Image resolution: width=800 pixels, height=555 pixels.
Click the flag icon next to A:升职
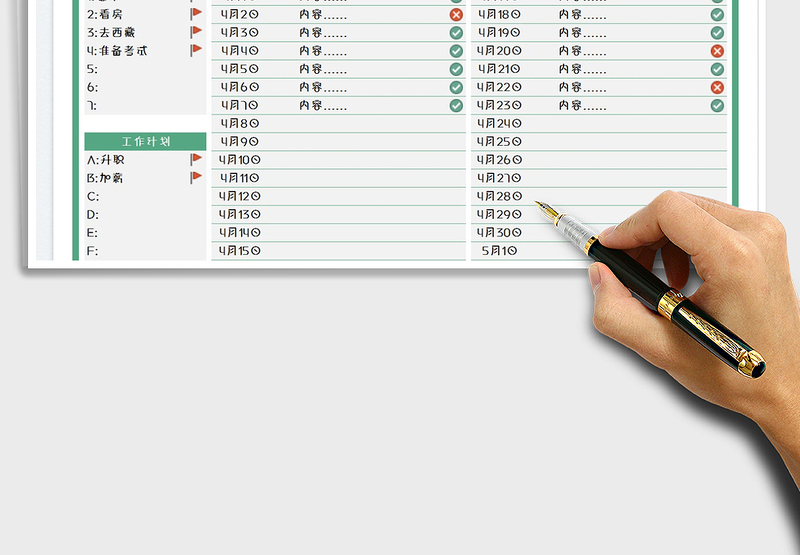coord(196,159)
